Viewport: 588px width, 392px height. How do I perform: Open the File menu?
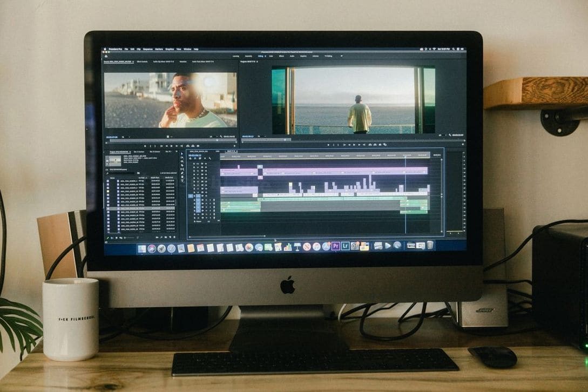coord(126,49)
